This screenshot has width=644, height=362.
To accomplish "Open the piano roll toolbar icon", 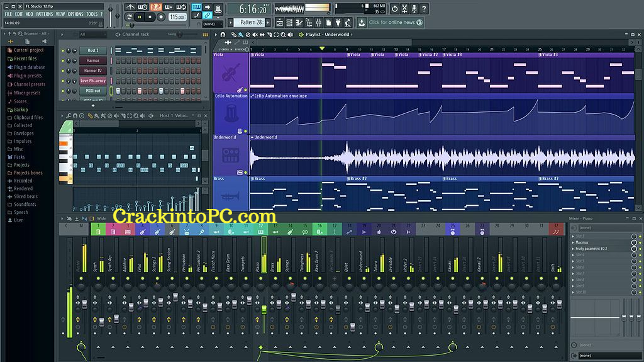I will click(299, 23).
